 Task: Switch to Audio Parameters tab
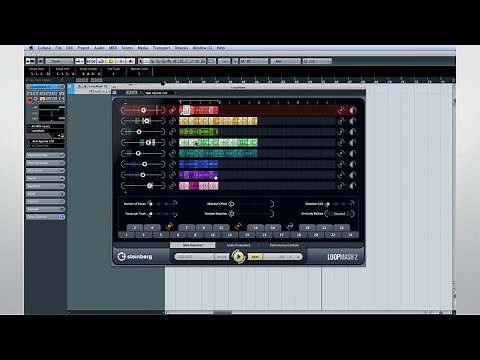coord(238,245)
